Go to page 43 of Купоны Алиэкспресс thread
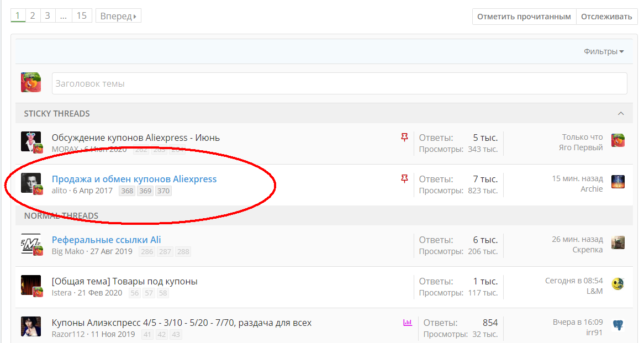The width and height of the screenshot is (644, 343). tap(176, 335)
